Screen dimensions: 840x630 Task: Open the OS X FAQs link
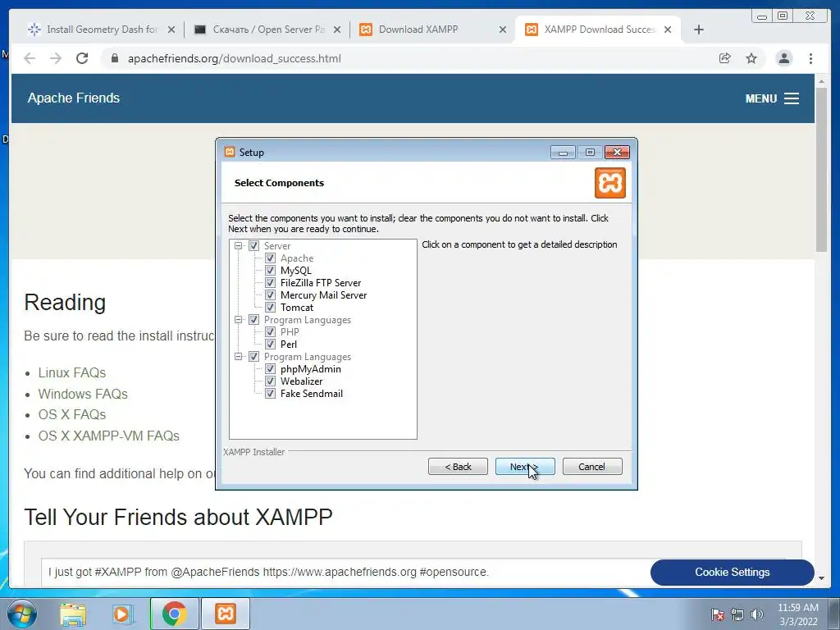[x=72, y=414]
